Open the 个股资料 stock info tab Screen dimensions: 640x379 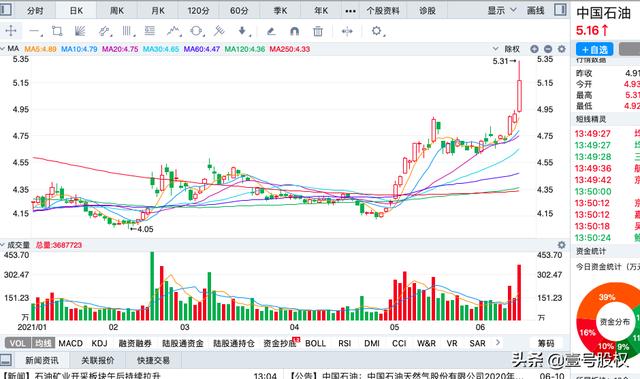coord(383,11)
